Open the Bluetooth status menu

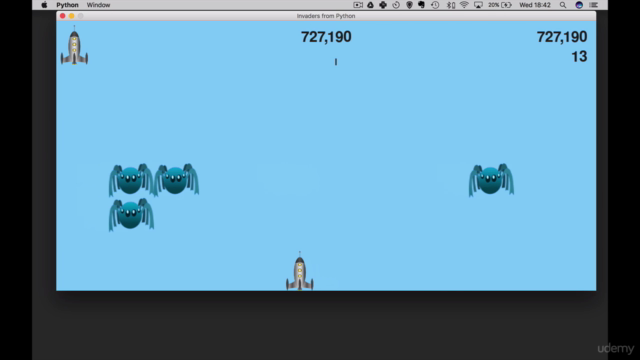[450, 5]
